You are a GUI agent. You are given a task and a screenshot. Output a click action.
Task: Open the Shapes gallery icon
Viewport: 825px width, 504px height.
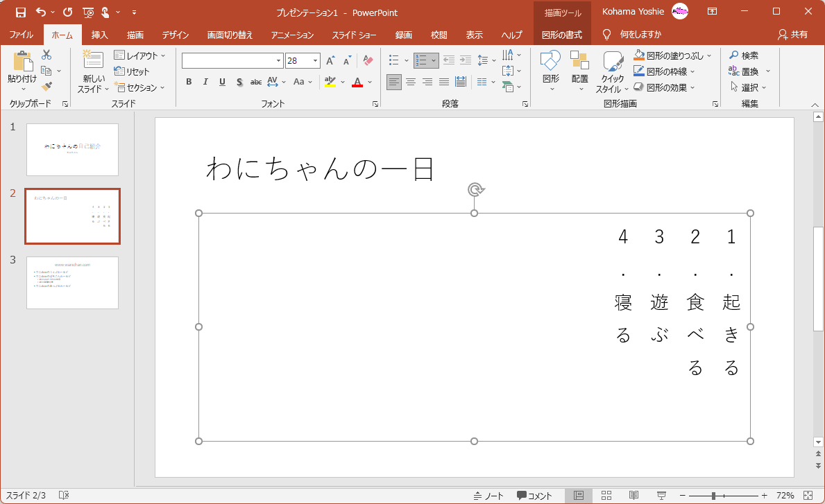pyautogui.click(x=550, y=62)
